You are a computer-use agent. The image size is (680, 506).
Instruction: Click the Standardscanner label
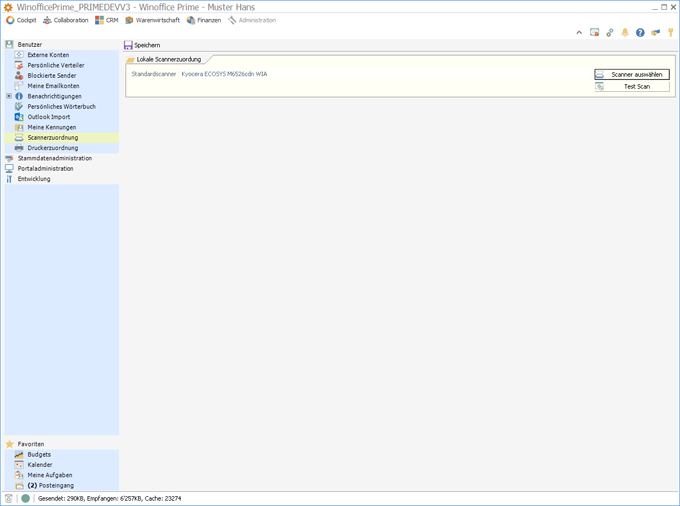pos(154,74)
